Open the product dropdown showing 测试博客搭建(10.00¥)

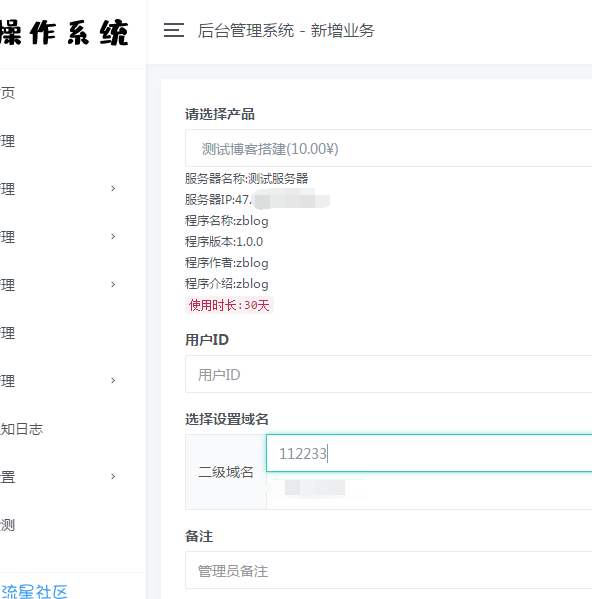click(x=388, y=148)
